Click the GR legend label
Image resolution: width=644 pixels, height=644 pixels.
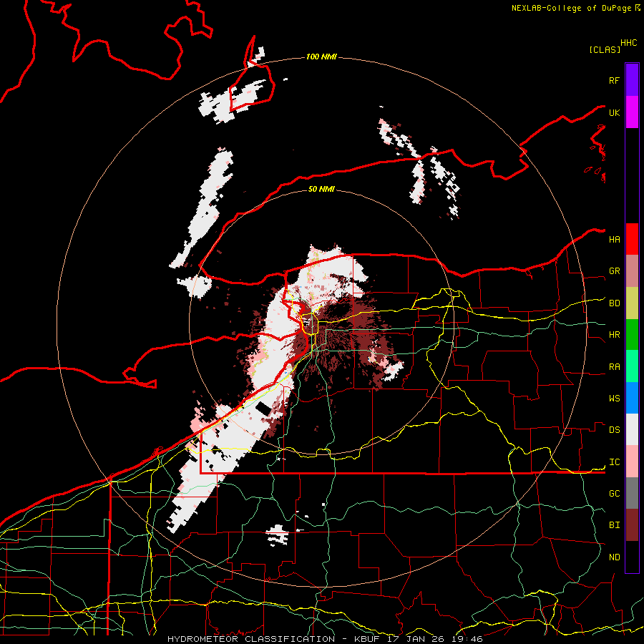pos(614,271)
